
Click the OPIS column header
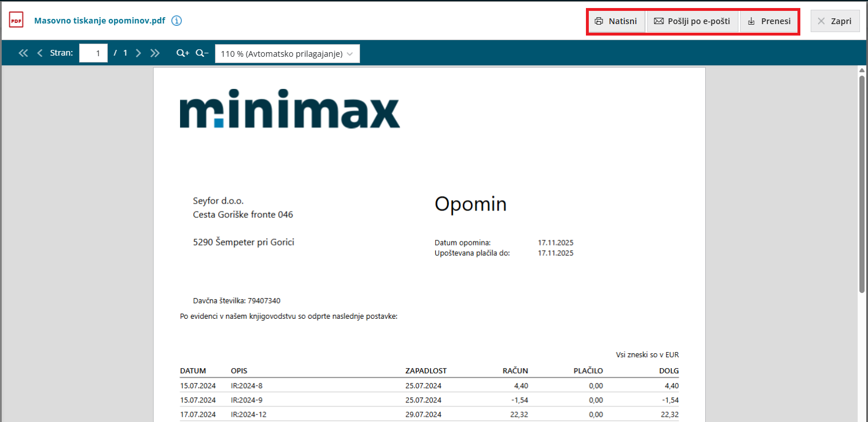239,371
